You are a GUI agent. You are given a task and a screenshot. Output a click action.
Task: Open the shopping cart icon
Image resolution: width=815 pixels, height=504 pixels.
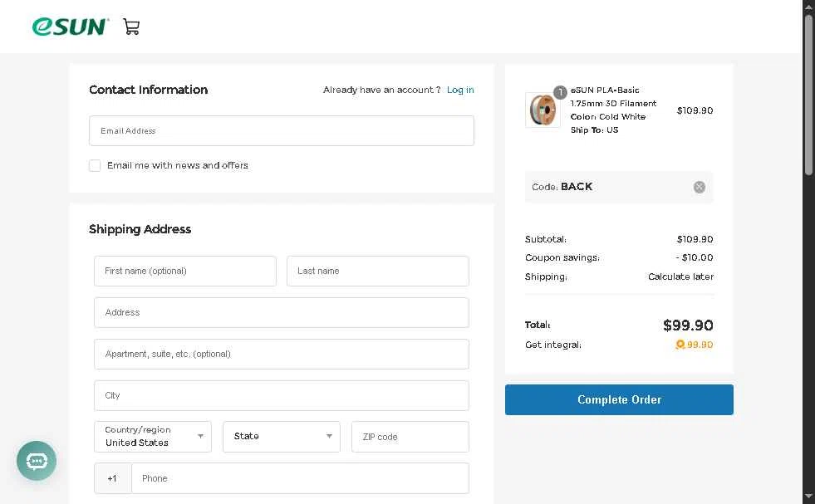coord(131,27)
